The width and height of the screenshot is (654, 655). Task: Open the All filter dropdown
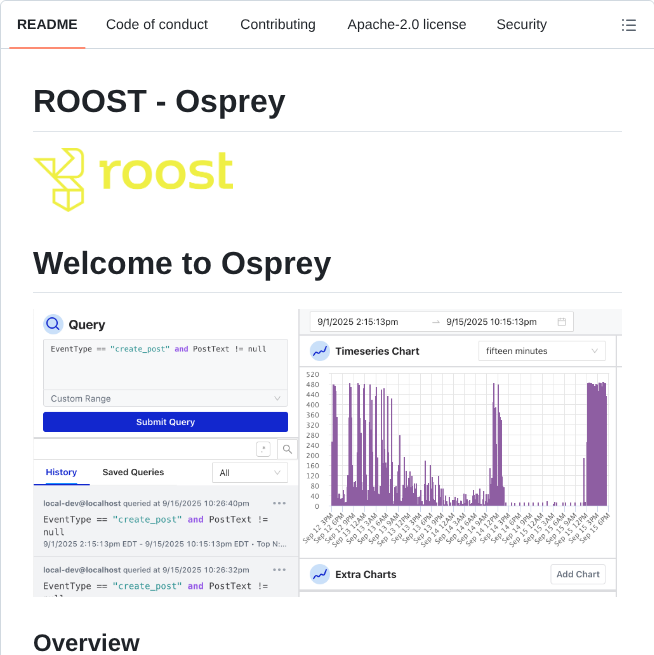click(250, 473)
